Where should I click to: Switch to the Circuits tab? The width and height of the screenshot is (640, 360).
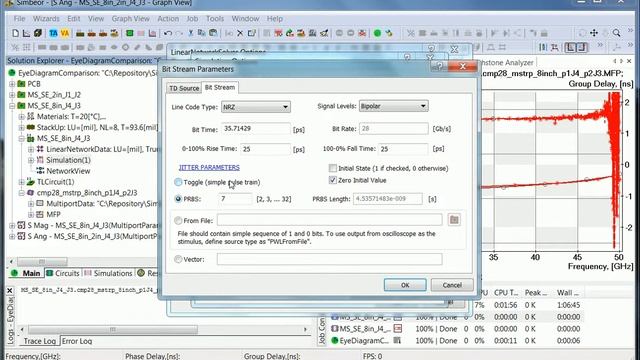click(x=63, y=273)
